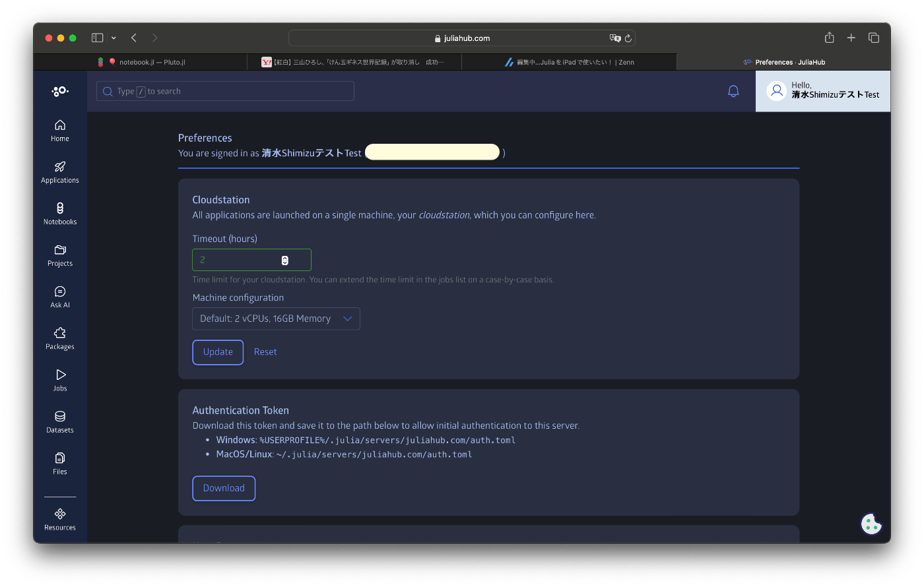
Task: Go forward in Safari
Action: (155, 38)
